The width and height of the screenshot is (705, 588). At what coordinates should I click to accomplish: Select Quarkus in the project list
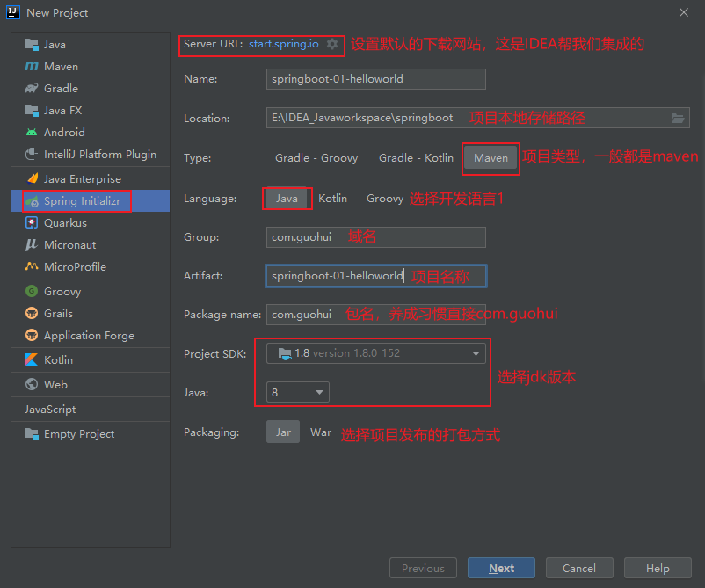[91, 223]
